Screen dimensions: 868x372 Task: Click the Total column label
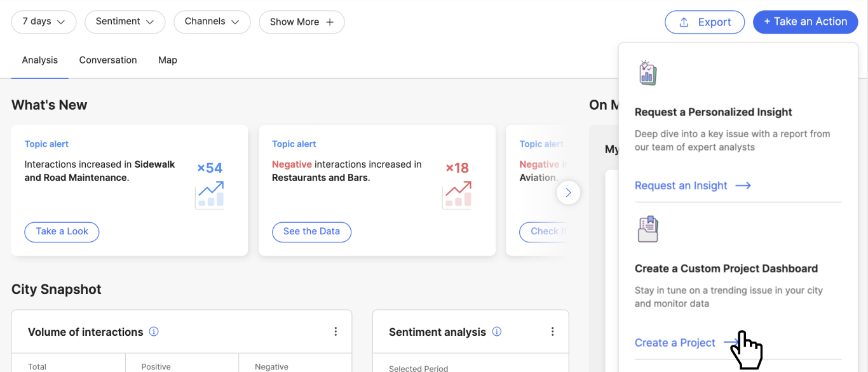pyautogui.click(x=37, y=366)
